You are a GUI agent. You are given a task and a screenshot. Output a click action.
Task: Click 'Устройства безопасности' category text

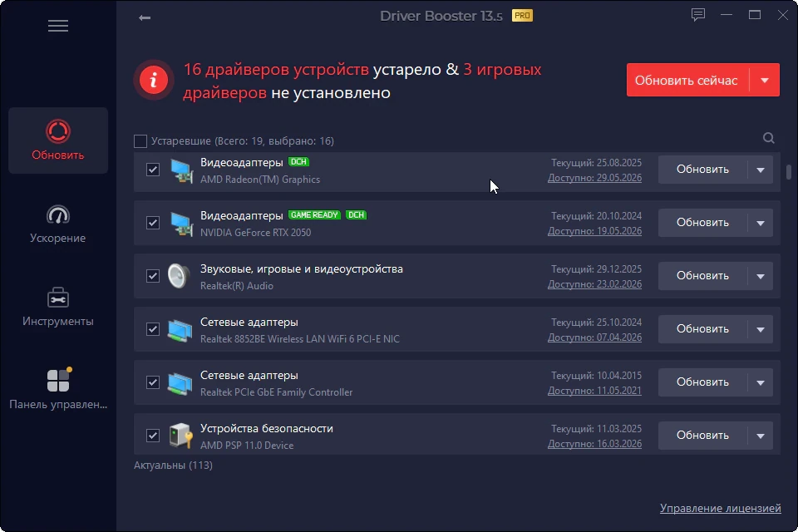267,429
